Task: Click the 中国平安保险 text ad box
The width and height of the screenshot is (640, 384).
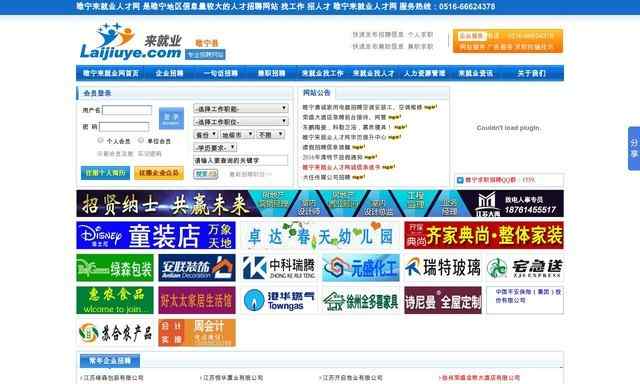Action: [x=525, y=300]
